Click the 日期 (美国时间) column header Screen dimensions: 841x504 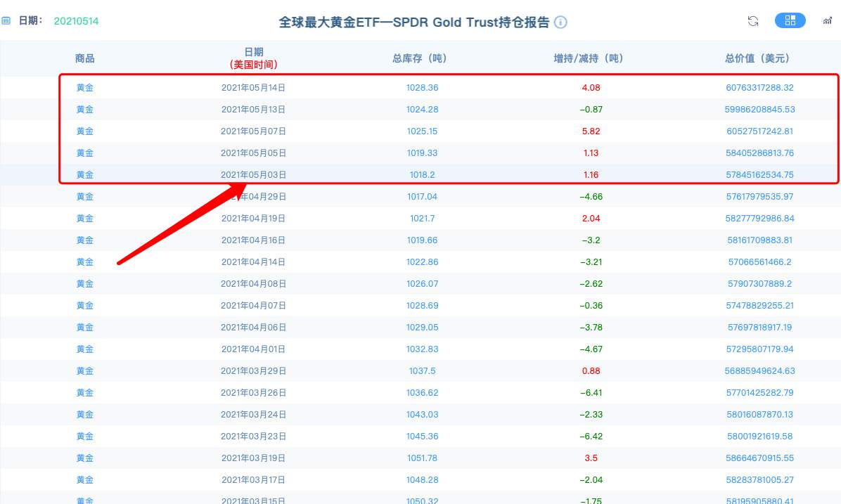tap(253, 58)
